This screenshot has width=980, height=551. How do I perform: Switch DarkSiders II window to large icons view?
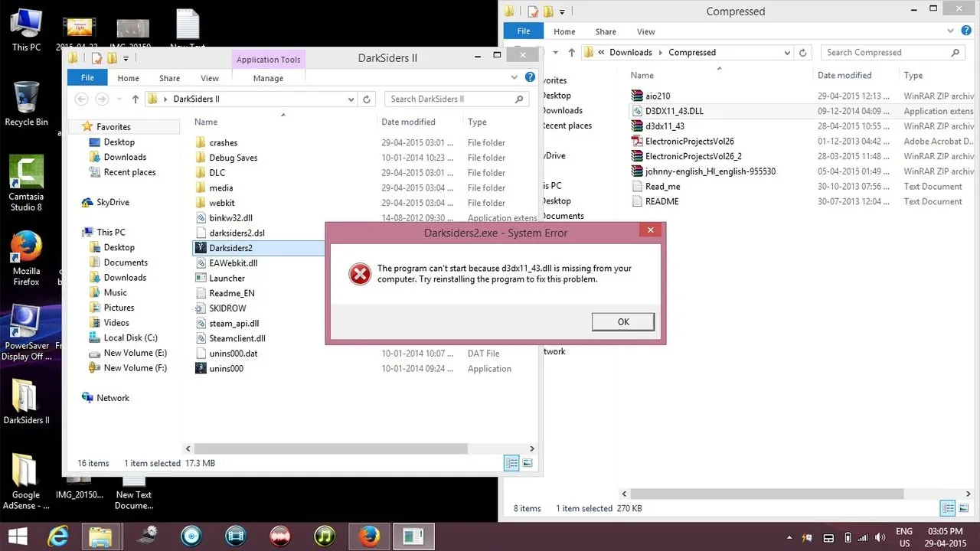(x=528, y=463)
